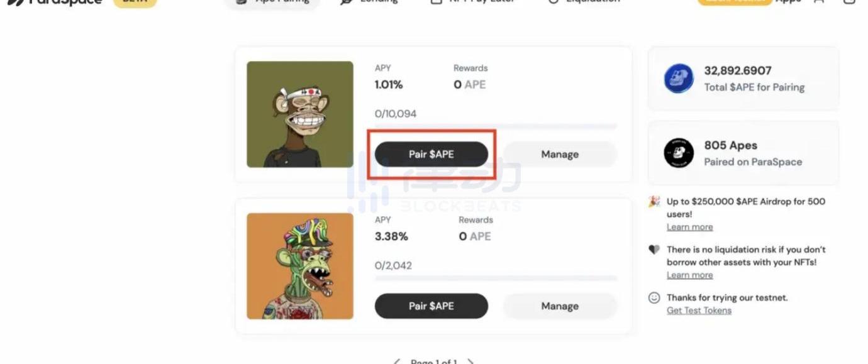Image resolution: width=868 pixels, height=364 pixels.
Task: Open Learn more link about $APE airdrop
Action: 689,227
